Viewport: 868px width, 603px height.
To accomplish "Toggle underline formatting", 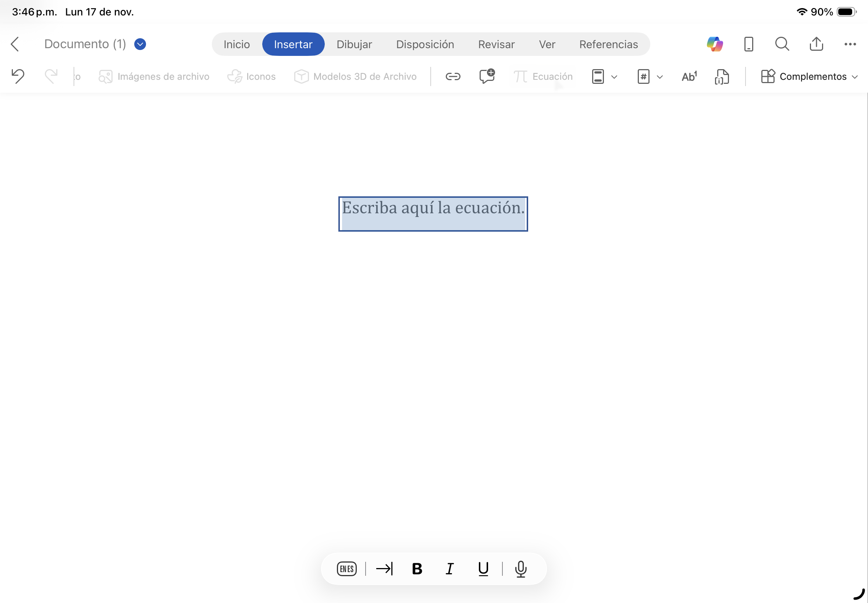I will pyautogui.click(x=483, y=568).
